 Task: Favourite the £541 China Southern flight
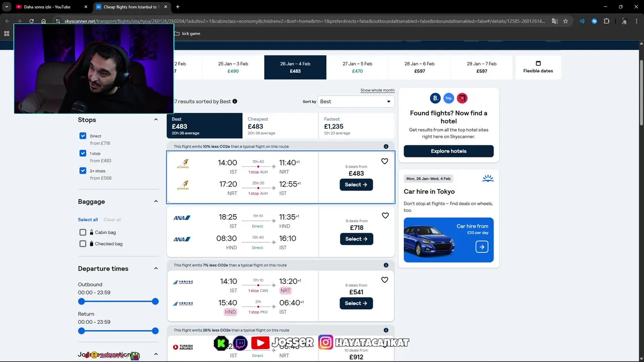click(x=385, y=280)
